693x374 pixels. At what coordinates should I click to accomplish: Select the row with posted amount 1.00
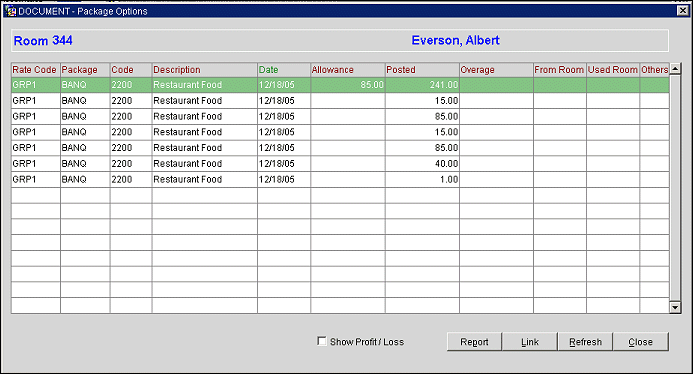(340, 179)
